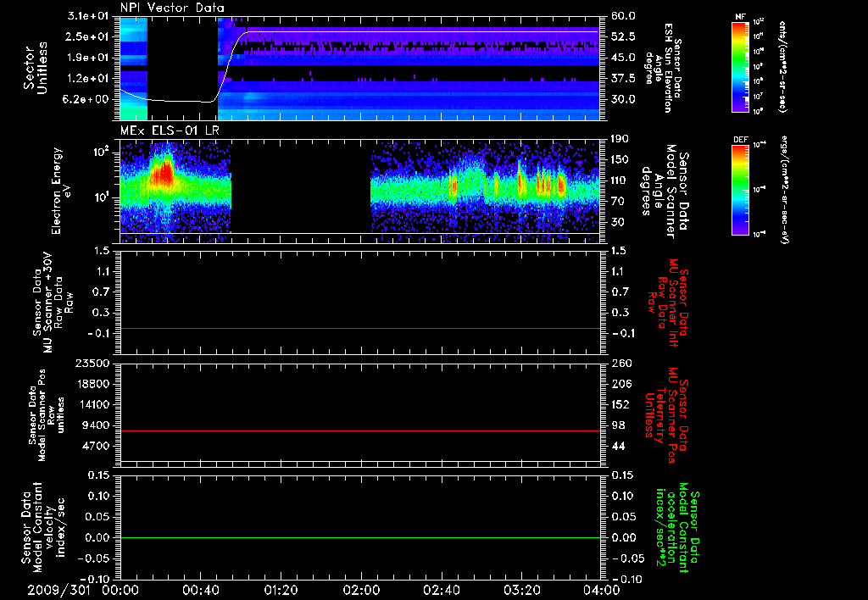Click the "02:00" time axis tick label
This screenshot has width=868, height=600.
point(361,590)
